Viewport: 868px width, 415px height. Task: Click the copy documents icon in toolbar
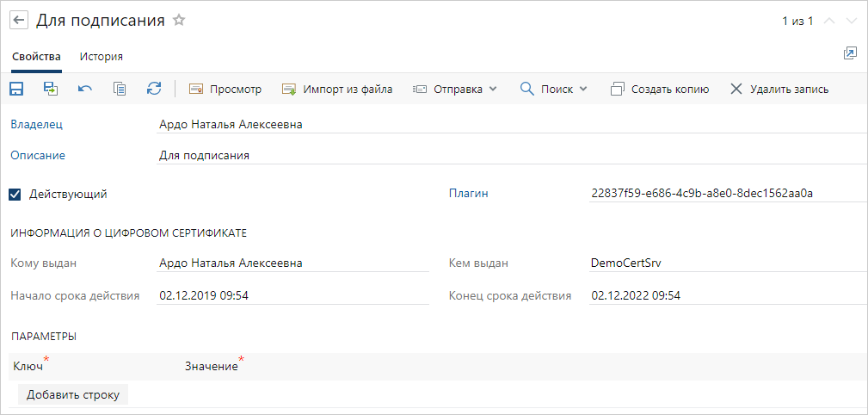(x=120, y=89)
